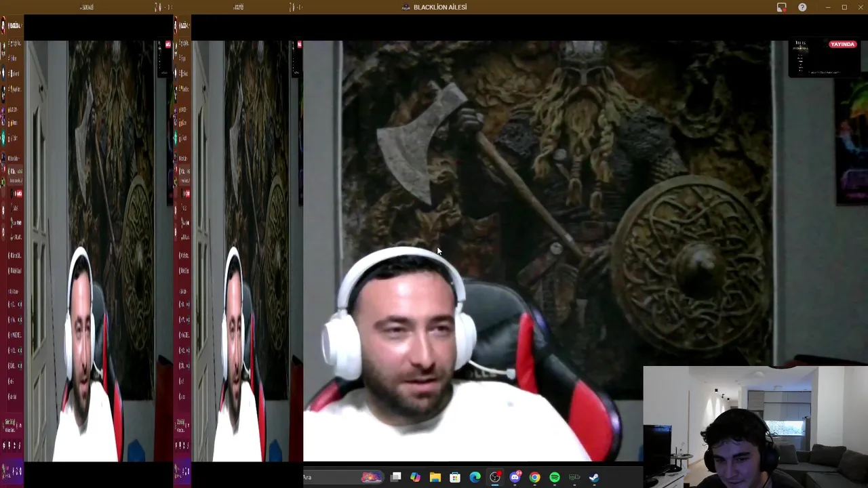Open Task View on the taskbar

(x=396, y=477)
